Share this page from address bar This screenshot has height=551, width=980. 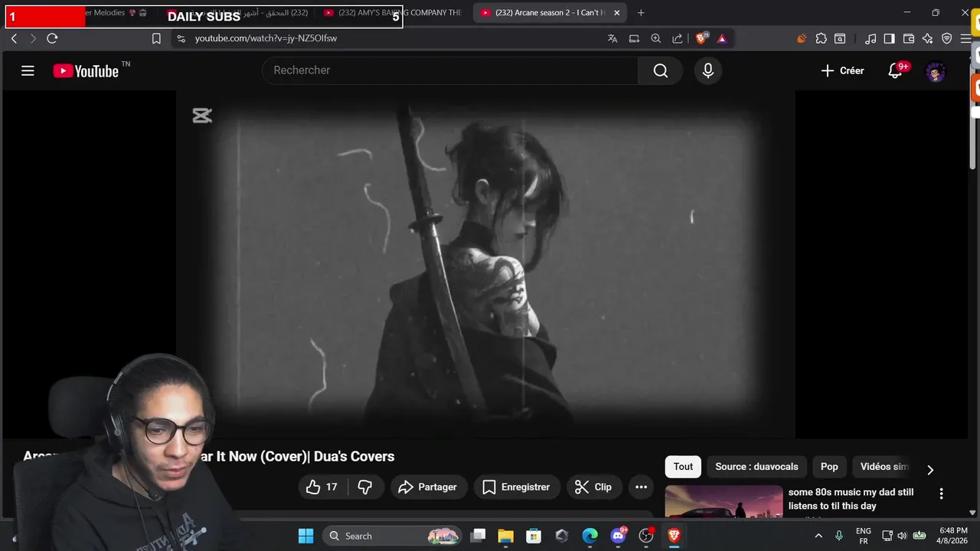[678, 38]
